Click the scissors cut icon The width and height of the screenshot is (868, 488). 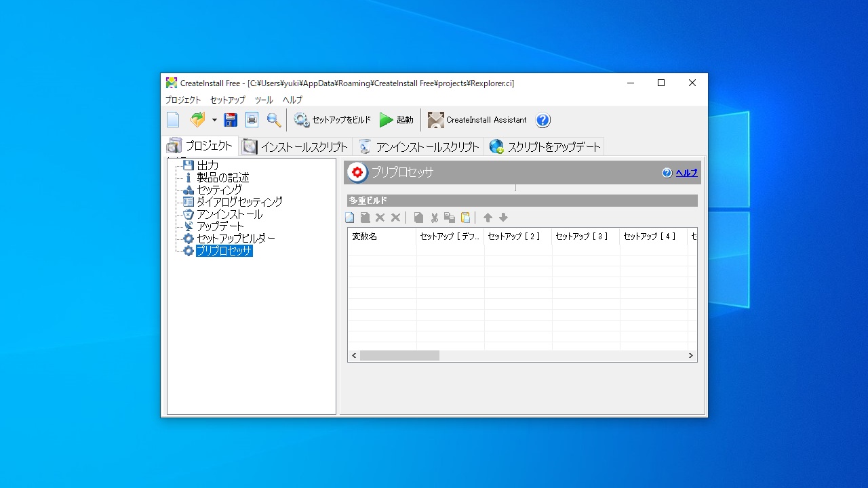434,218
